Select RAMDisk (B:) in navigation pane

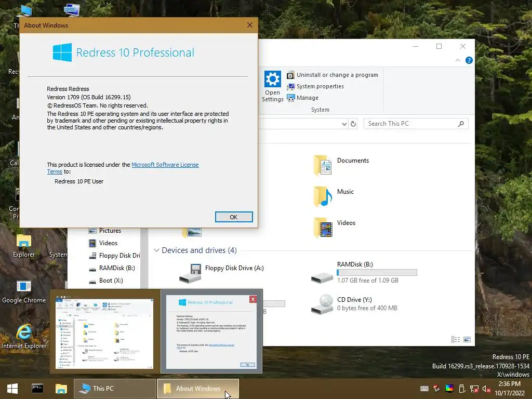pyautogui.click(x=112, y=268)
